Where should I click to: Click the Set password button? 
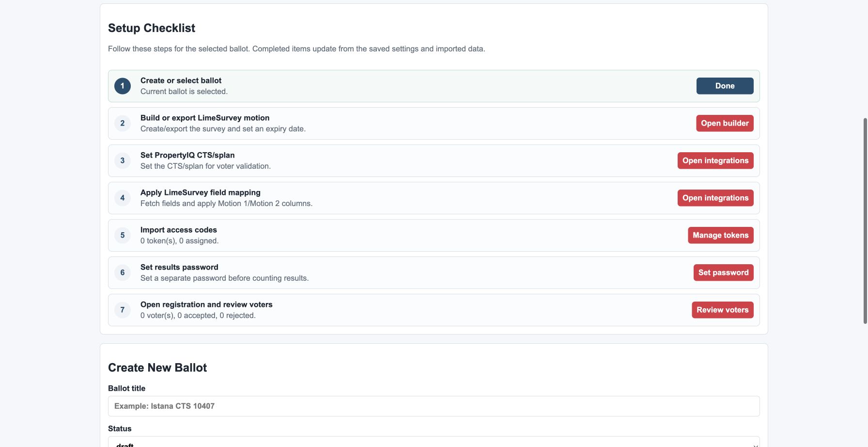[x=723, y=272]
